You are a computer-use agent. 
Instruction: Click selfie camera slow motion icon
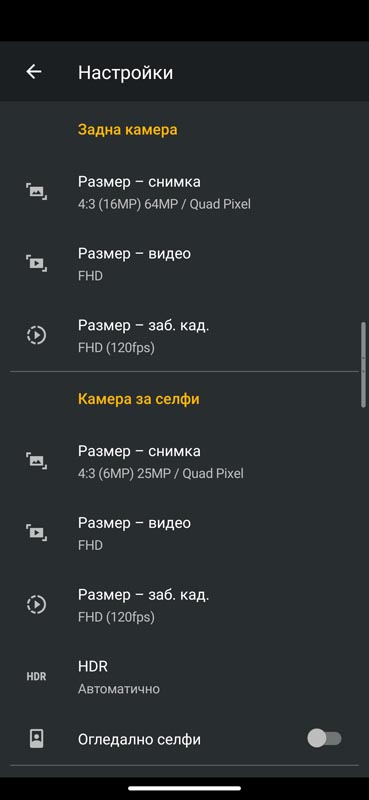pyautogui.click(x=36, y=605)
